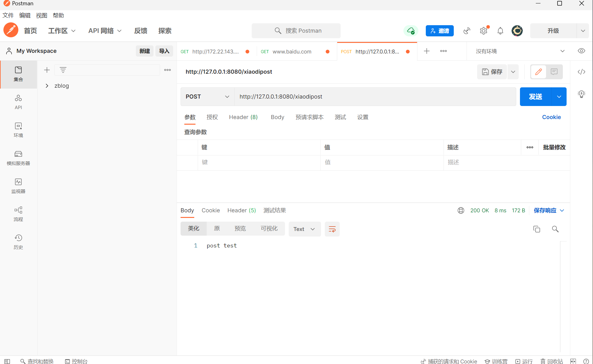Click the 发送 send button

[536, 97]
